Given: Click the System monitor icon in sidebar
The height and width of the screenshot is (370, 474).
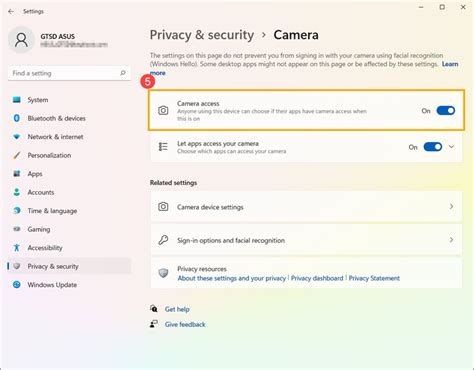Looking at the screenshot, I should tap(17, 100).
